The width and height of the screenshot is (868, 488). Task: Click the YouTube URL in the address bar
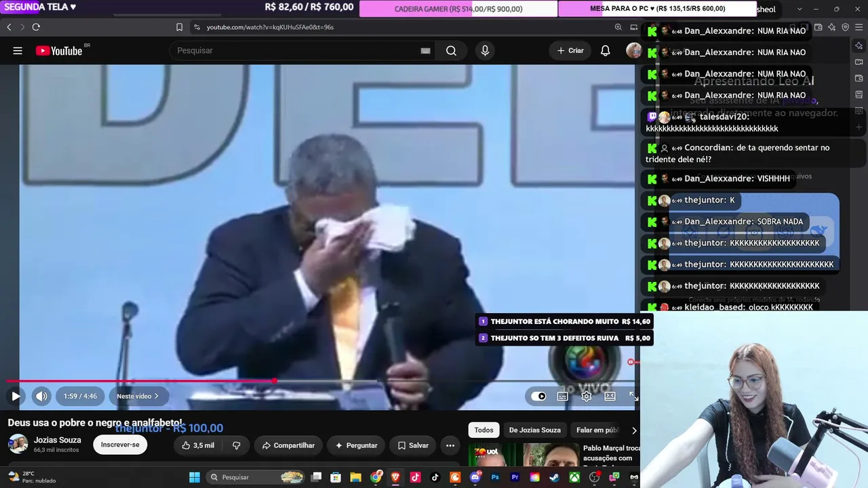pos(270,27)
